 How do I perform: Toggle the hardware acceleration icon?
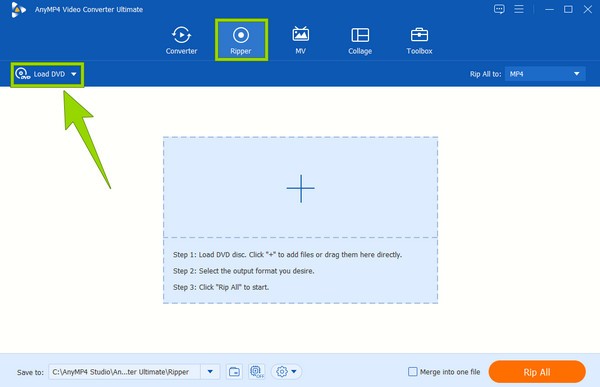[x=257, y=372]
